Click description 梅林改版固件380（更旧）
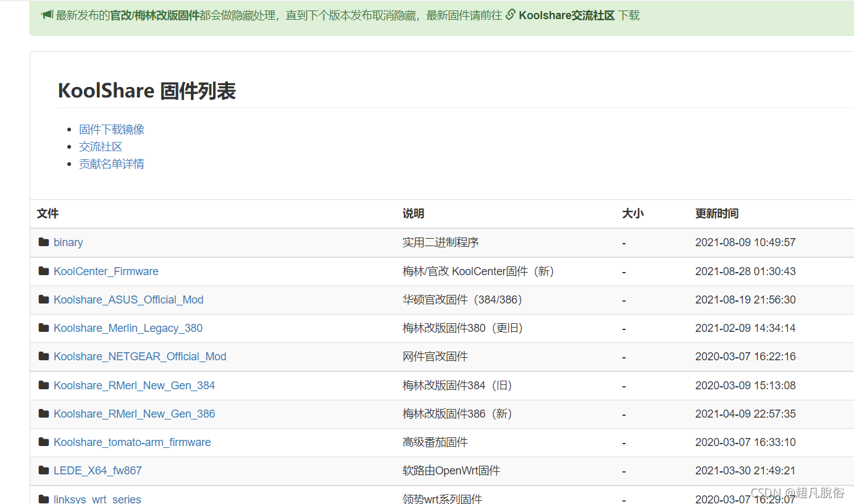854x504 pixels. [x=463, y=328]
